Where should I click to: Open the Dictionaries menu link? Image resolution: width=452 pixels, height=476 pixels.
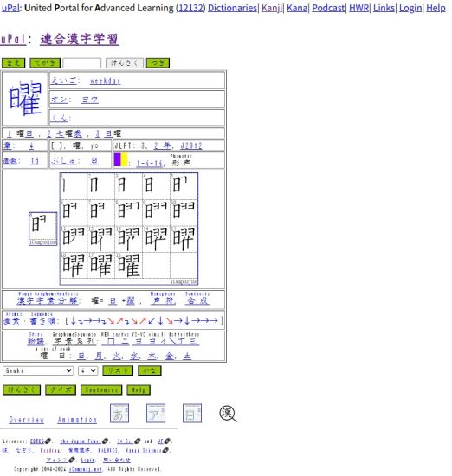(x=232, y=8)
